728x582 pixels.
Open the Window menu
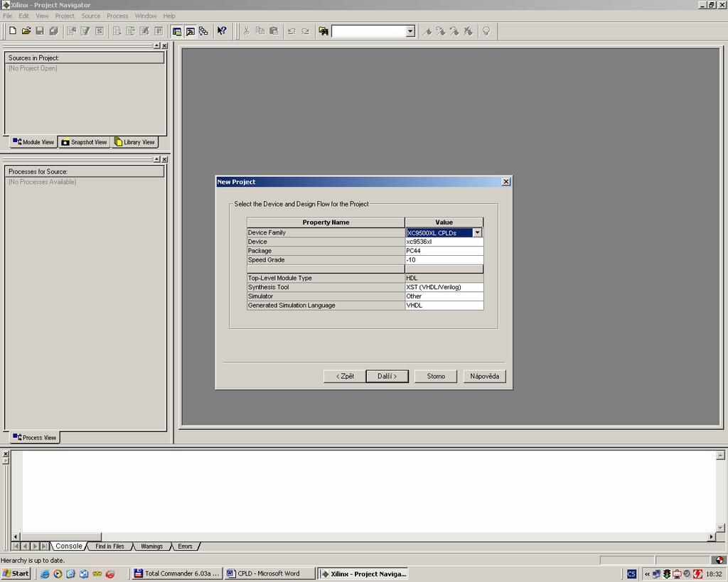pos(146,16)
